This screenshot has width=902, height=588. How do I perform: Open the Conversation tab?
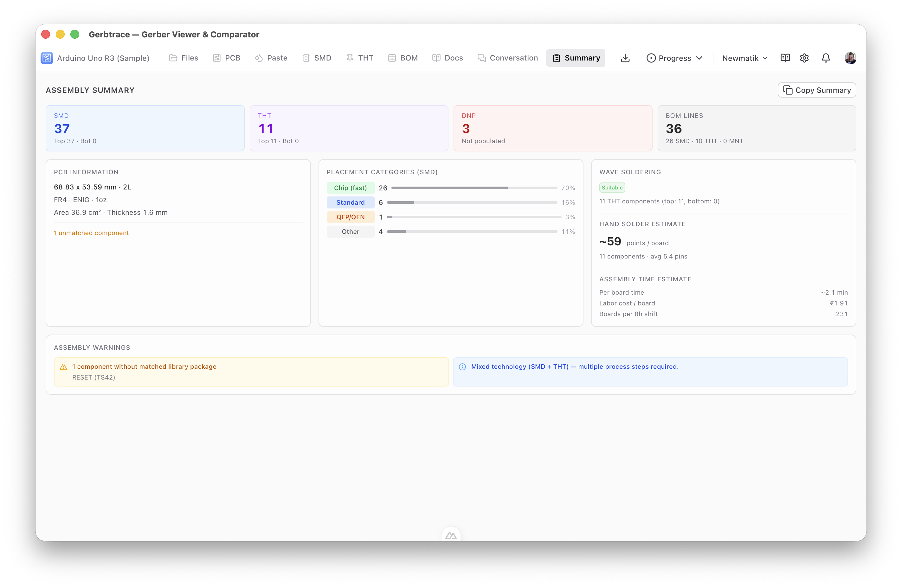pos(507,58)
